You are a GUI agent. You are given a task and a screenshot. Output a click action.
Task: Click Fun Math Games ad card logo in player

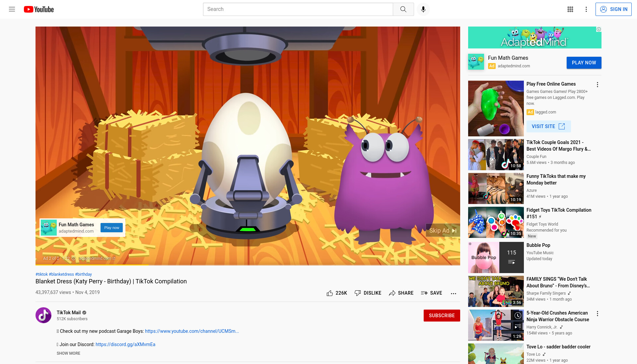point(48,228)
